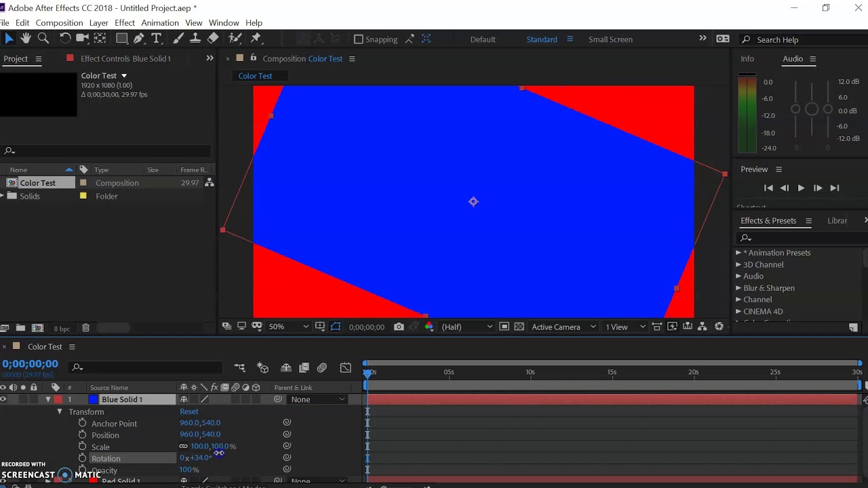Open the composition mini-flowchart in timeline
Screen dimensions: 868x488
coord(239,367)
